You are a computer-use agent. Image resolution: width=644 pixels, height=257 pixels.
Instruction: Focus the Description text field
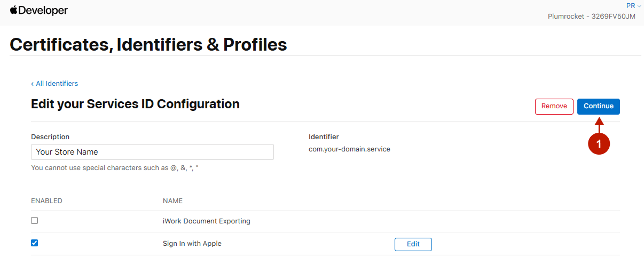(152, 152)
